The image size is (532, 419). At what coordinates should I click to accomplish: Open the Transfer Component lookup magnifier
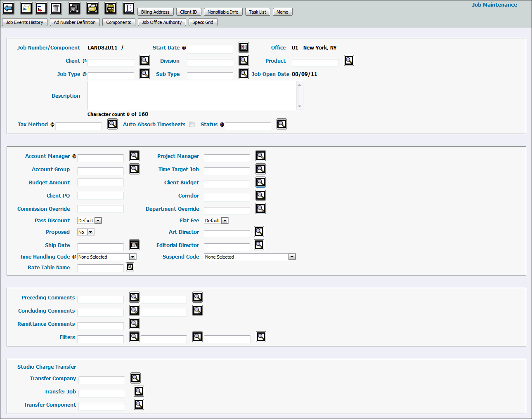point(139,404)
